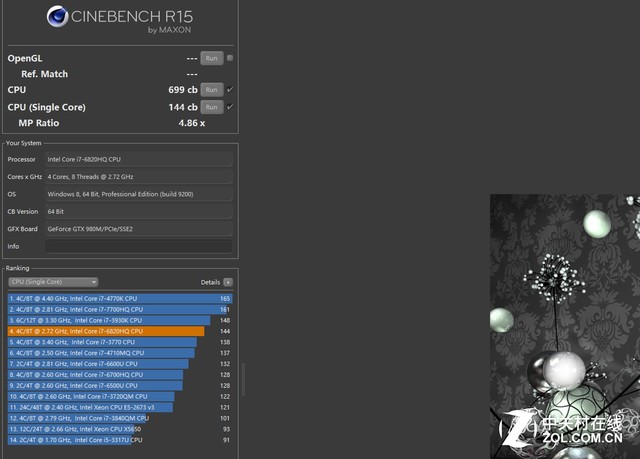Click the panel divider grip handle
Image resolution: width=640 pixels, height=459 pixels.
click(x=244, y=379)
